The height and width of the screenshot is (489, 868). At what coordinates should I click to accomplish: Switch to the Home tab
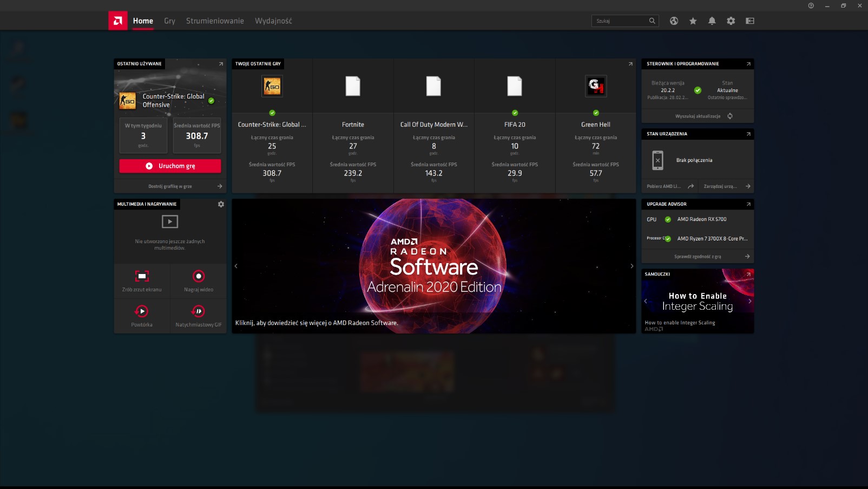[143, 21]
